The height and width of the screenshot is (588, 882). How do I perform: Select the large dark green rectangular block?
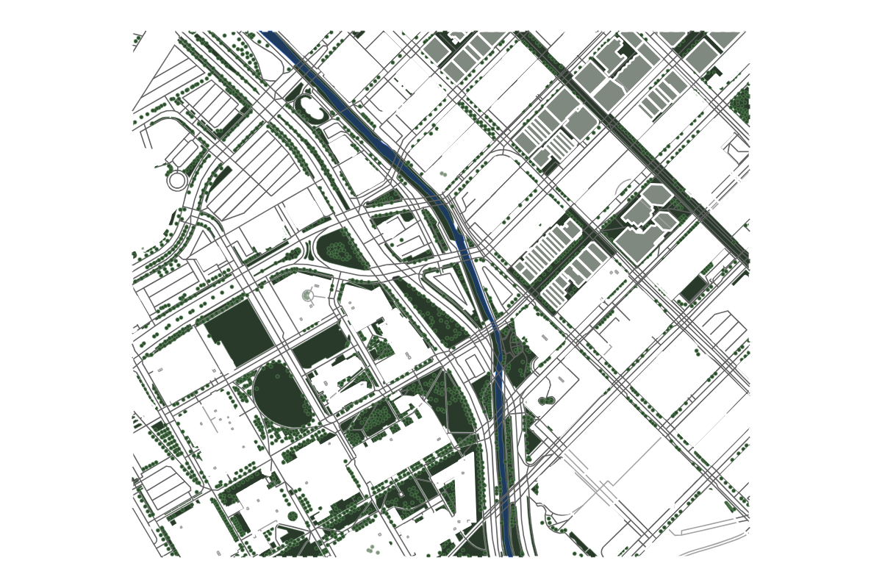[238, 333]
